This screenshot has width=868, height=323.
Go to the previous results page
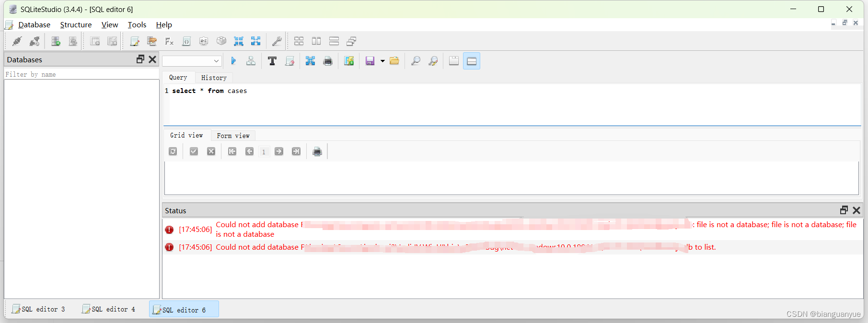249,151
